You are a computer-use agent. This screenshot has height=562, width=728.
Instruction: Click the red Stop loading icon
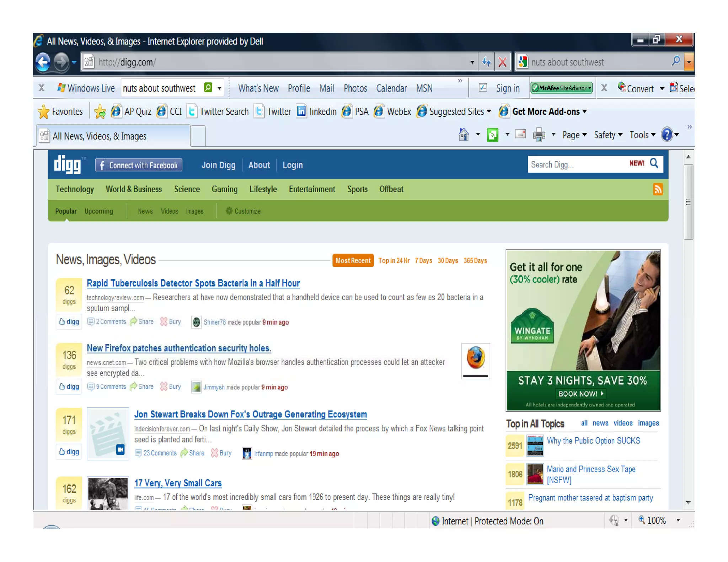[502, 63]
